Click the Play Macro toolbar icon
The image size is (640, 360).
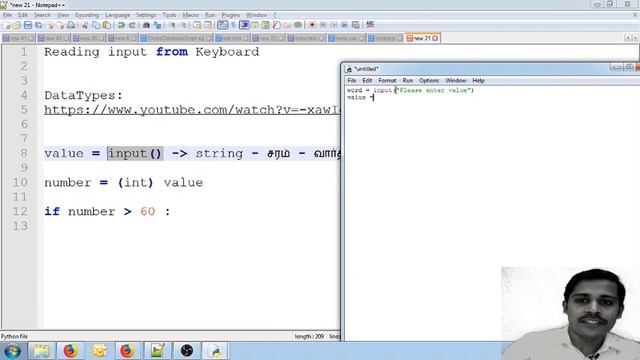(x=334, y=25)
